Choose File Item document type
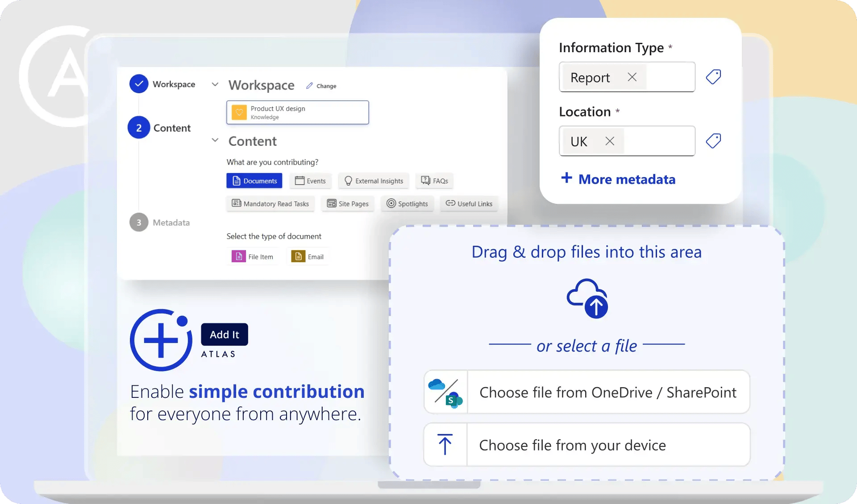The image size is (857, 504). [x=253, y=256]
